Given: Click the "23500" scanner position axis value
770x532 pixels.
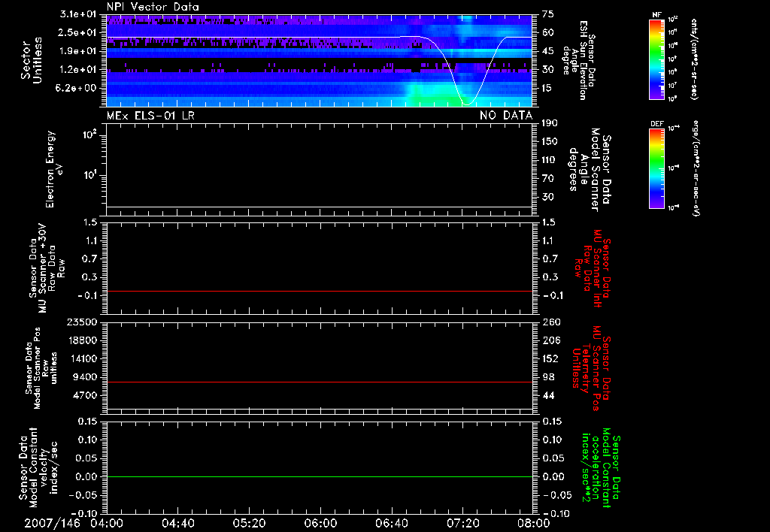Looking at the screenshot, I should pyautogui.click(x=81, y=322).
